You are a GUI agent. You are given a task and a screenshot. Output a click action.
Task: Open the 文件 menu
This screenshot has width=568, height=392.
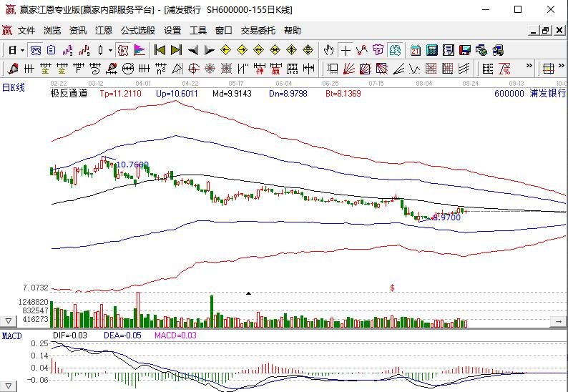pos(26,31)
